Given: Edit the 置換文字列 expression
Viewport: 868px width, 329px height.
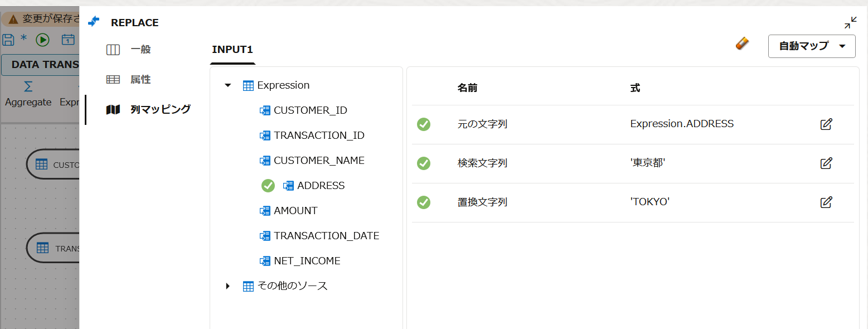Looking at the screenshot, I should [826, 202].
